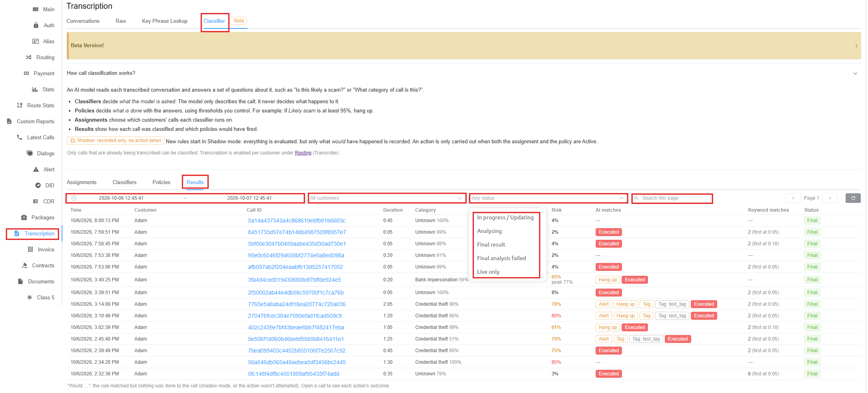Open the Assignments sub-tab

click(82, 182)
